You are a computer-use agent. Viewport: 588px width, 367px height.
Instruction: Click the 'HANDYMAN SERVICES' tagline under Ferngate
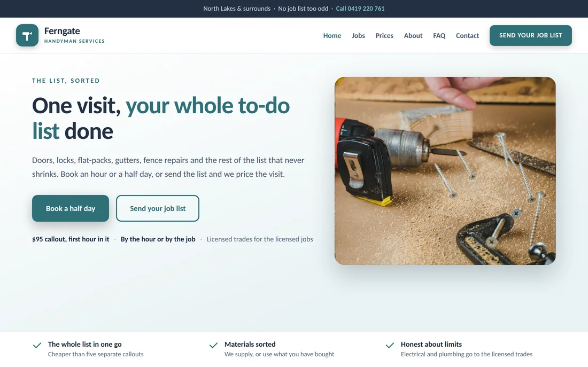click(x=74, y=41)
